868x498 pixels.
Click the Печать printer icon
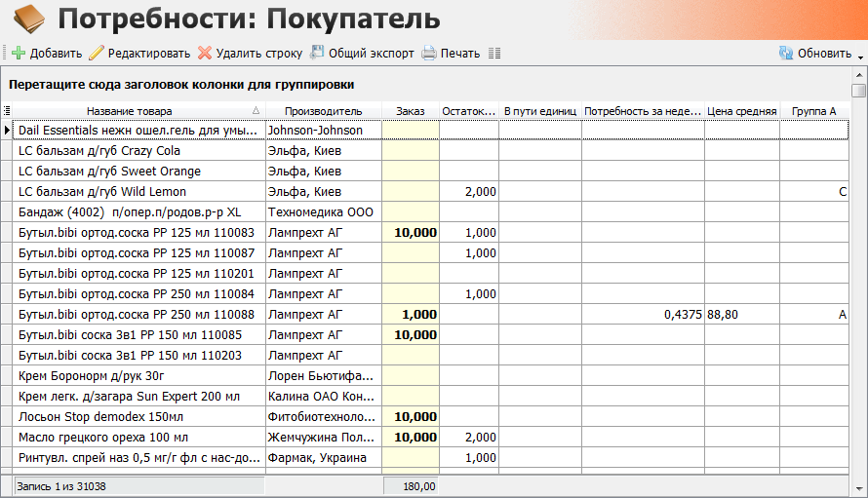pos(429,54)
